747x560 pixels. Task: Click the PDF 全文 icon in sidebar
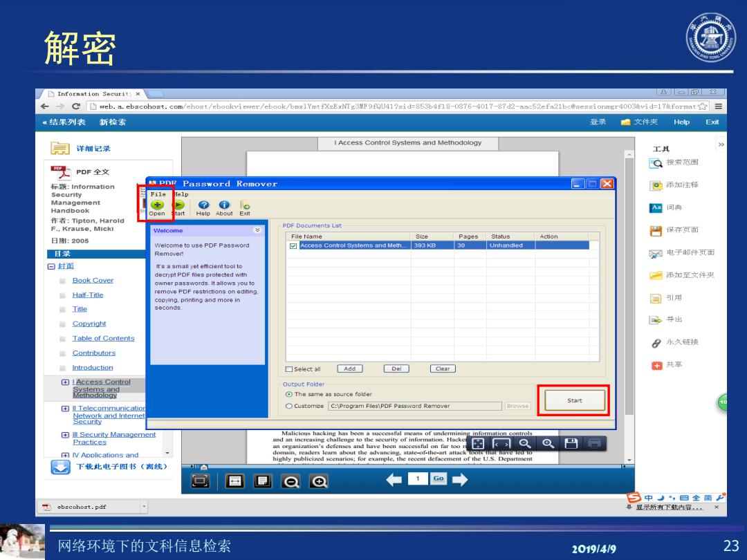click(60, 172)
